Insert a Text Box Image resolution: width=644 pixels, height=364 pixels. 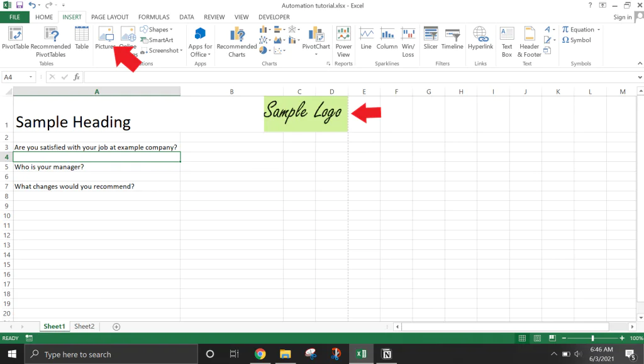[x=507, y=42]
